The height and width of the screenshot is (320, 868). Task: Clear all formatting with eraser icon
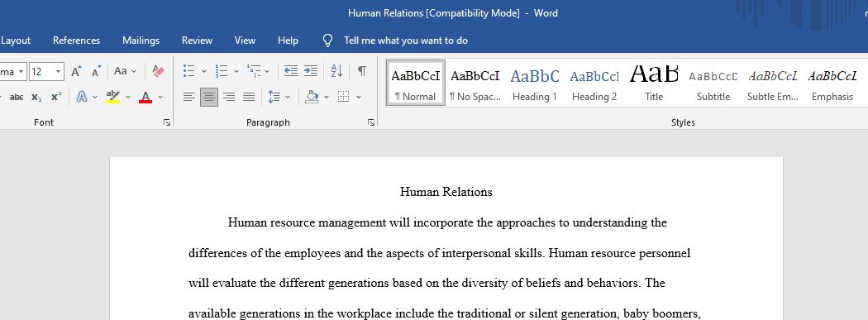coord(159,71)
